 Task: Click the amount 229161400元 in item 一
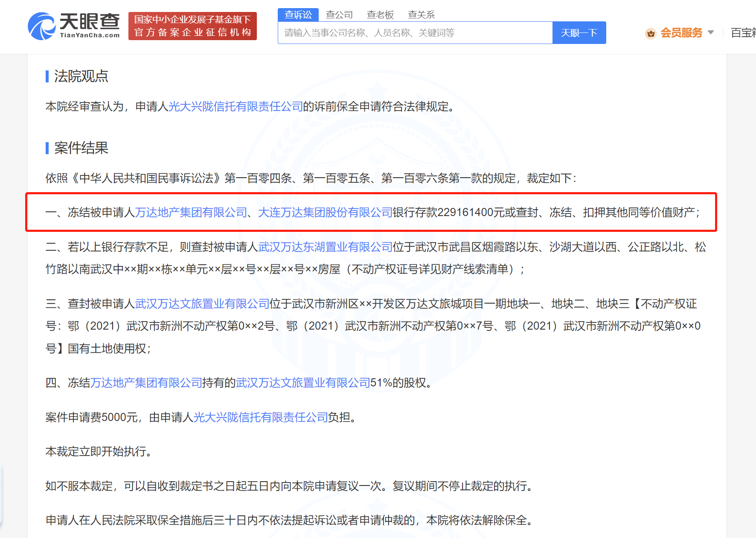[x=471, y=212]
